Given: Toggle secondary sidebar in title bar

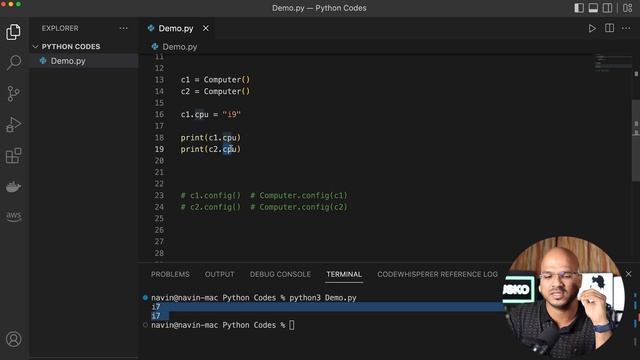Looking at the screenshot, I should click(x=607, y=8).
